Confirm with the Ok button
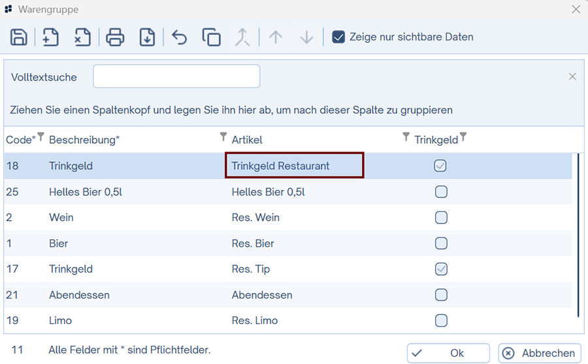The image size is (588, 364). point(448,353)
